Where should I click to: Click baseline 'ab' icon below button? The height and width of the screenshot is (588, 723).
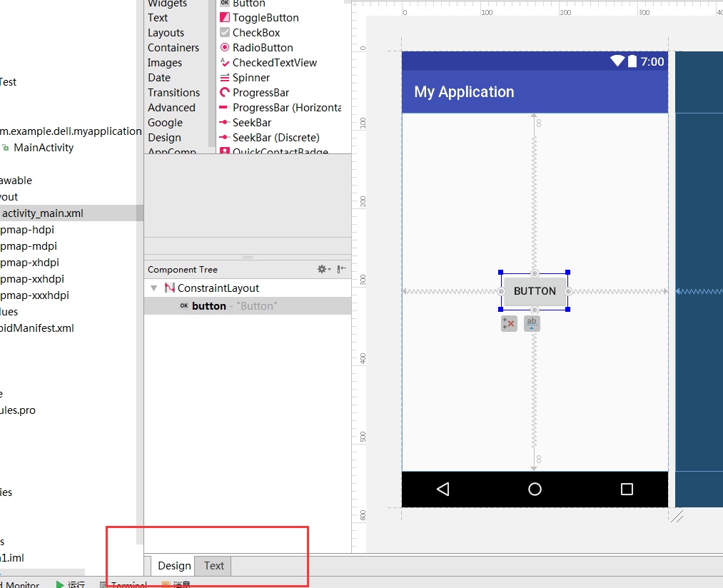532,324
